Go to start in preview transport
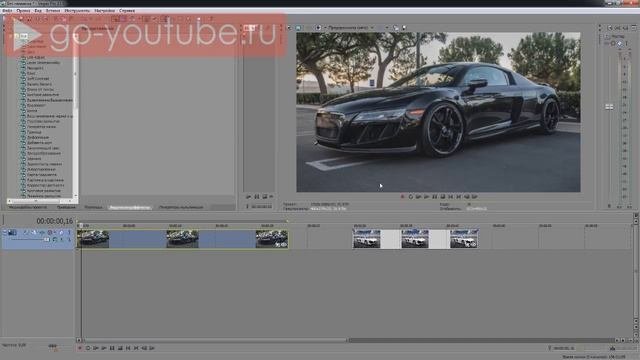 coord(451,197)
